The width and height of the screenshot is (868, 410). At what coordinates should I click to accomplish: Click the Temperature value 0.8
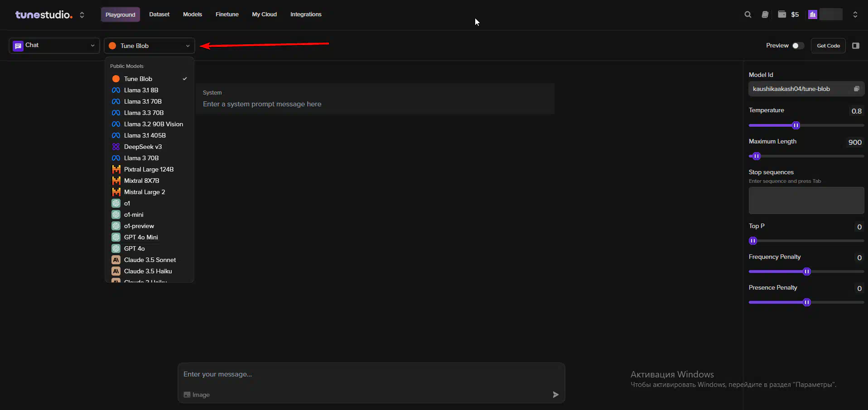point(856,111)
